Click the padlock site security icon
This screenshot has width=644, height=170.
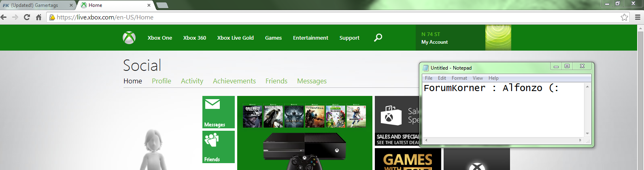[52, 17]
